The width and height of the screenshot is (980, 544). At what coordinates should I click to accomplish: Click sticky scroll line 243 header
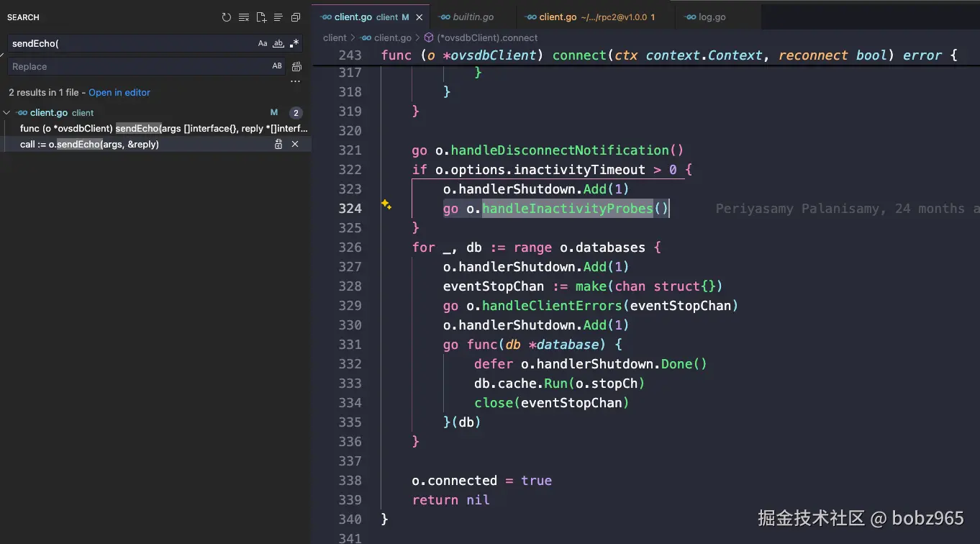tap(647, 55)
